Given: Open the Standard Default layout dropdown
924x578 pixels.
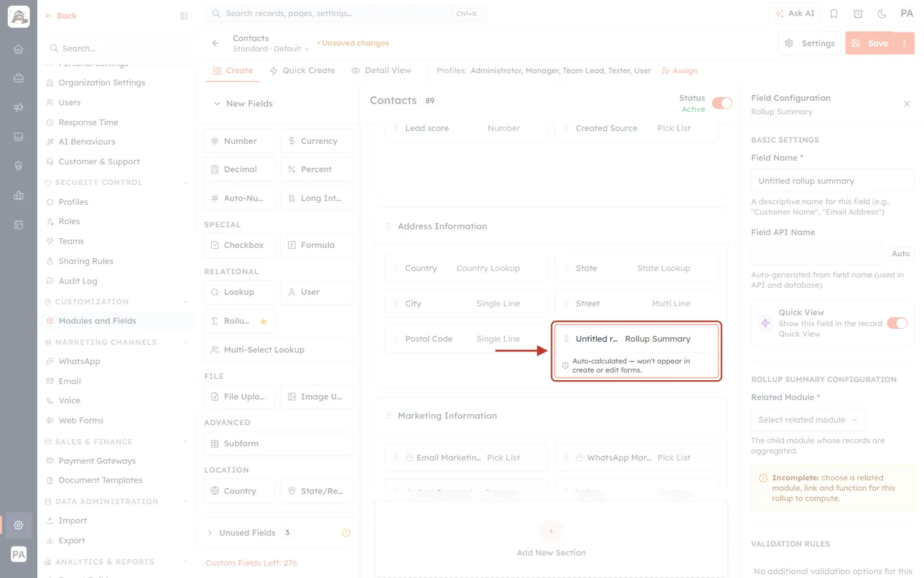Looking at the screenshot, I should 271,49.
